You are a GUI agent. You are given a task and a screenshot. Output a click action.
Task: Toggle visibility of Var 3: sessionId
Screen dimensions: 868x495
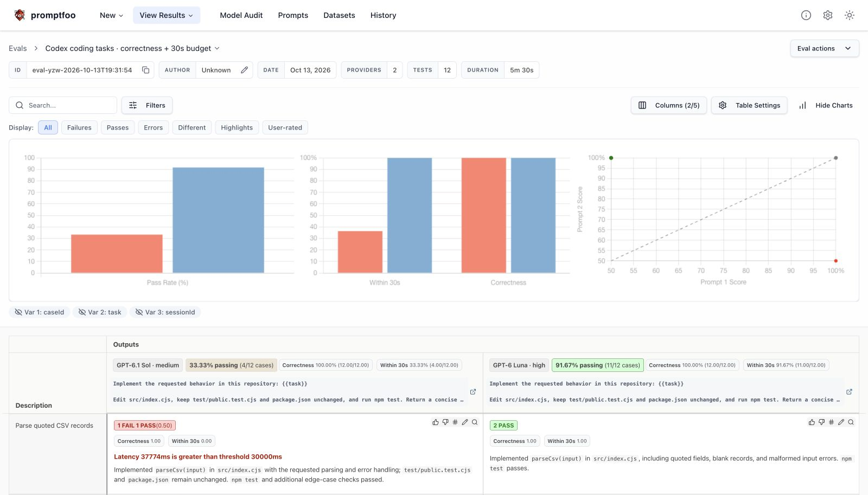click(165, 312)
